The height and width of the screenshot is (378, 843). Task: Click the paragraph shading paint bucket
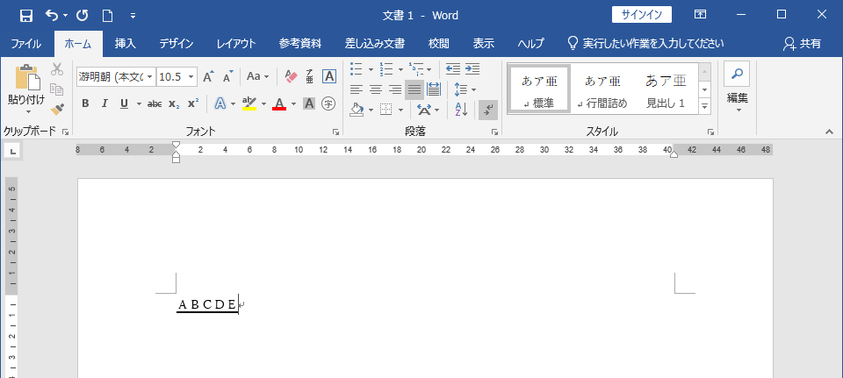[x=356, y=110]
